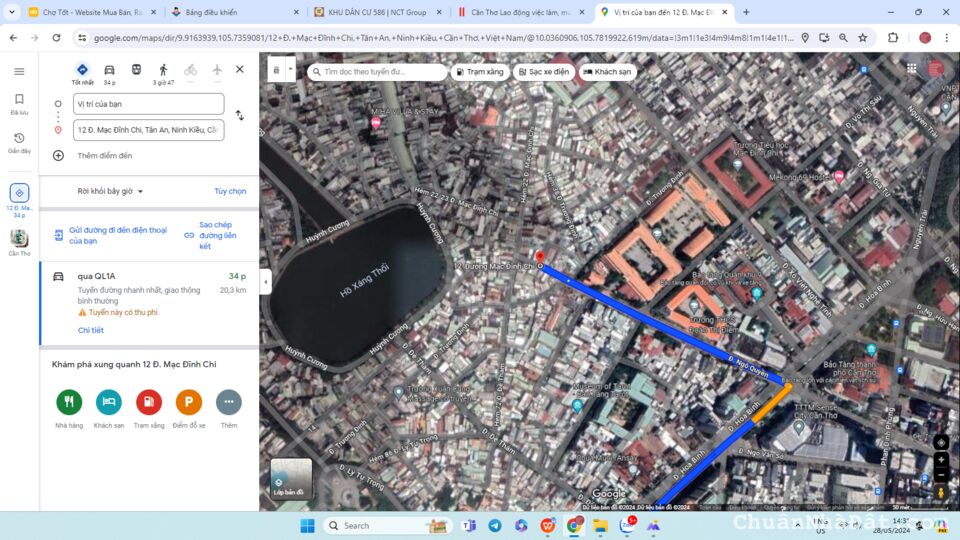
Task: Click the 'Thêm điểm đến' add destination button
Action: (x=104, y=156)
